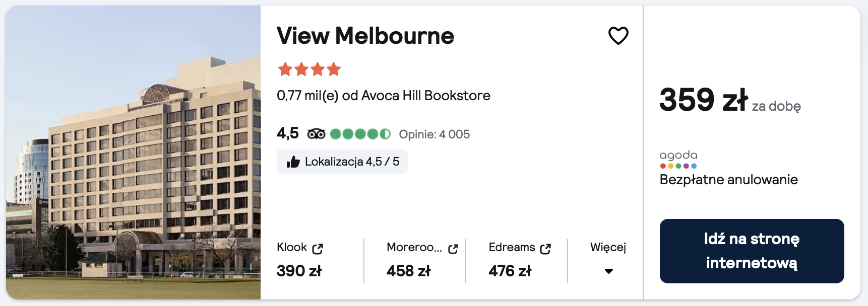The height and width of the screenshot is (306, 868).
Task: Select the Klook 390 zł offer
Action: point(299,271)
